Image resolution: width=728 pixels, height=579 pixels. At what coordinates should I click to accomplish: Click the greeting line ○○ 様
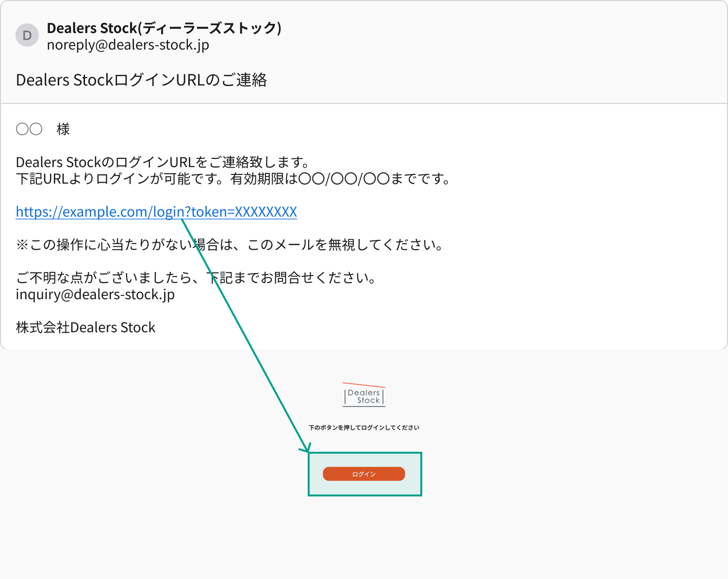coord(43,129)
